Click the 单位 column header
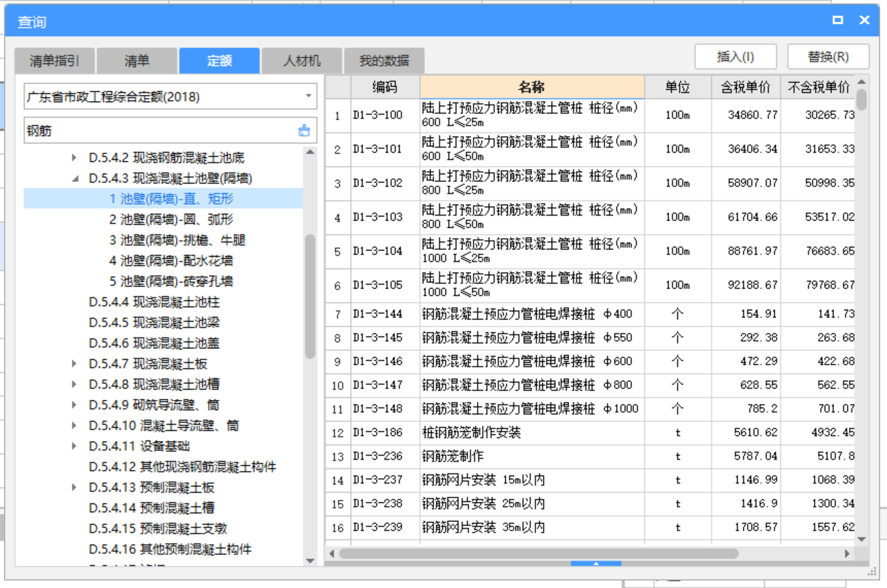Viewport: 887px width, 588px height. 677,87
